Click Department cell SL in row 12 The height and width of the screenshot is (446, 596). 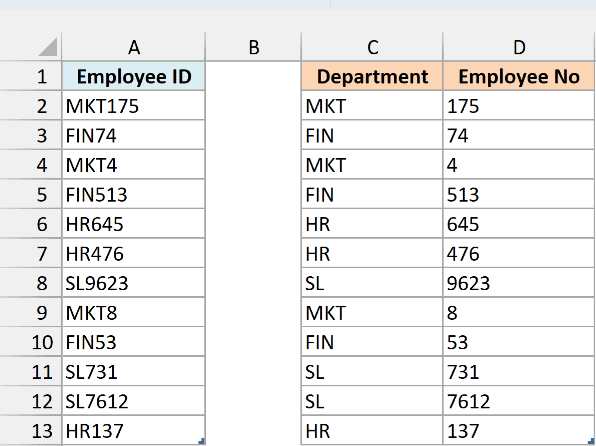tap(372, 401)
